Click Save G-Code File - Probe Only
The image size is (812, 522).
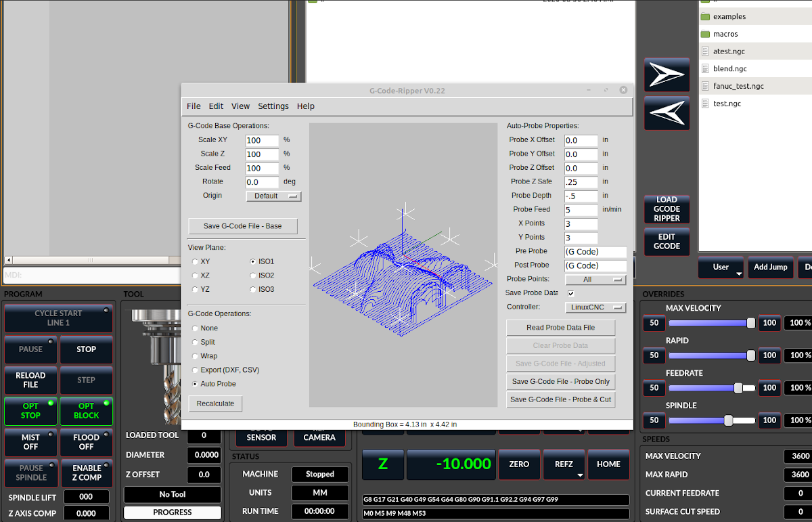pos(560,381)
